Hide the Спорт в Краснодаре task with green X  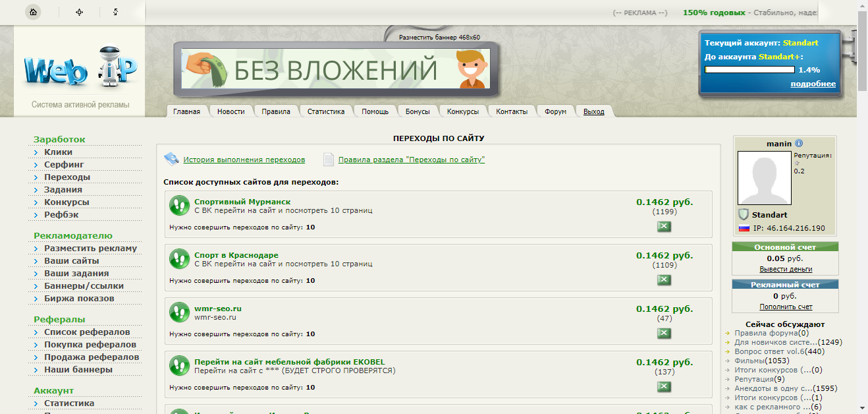664,280
